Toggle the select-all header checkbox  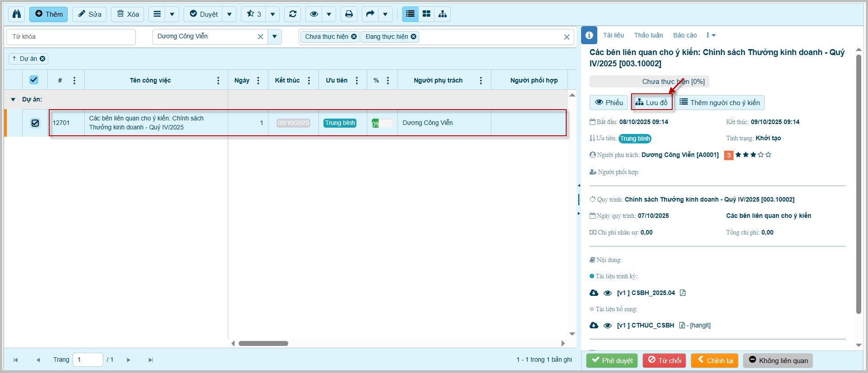click(x=34, y=80)
